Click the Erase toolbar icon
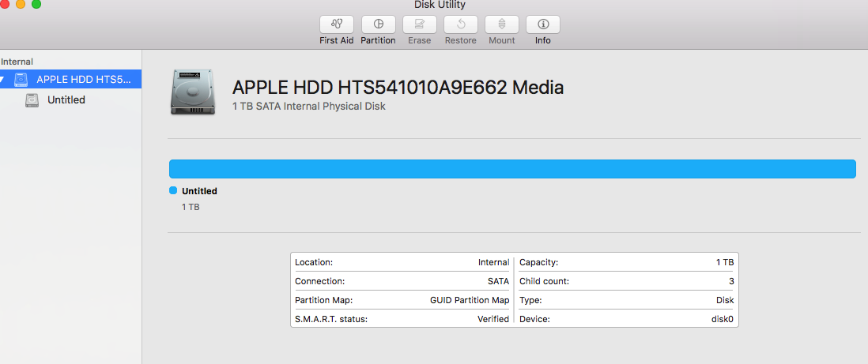The image size is (868, 364). pyautogui.click(x=420, y=24)
